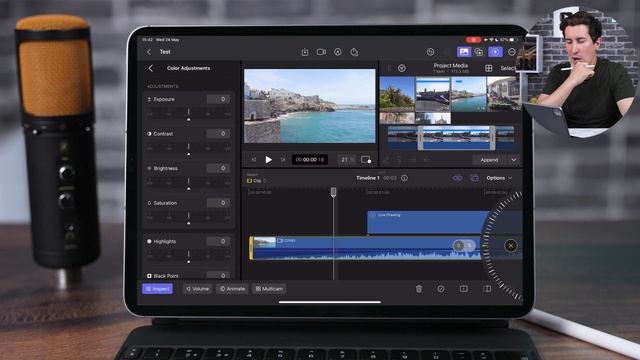Switch to the Volume tab

click(198, 289)
